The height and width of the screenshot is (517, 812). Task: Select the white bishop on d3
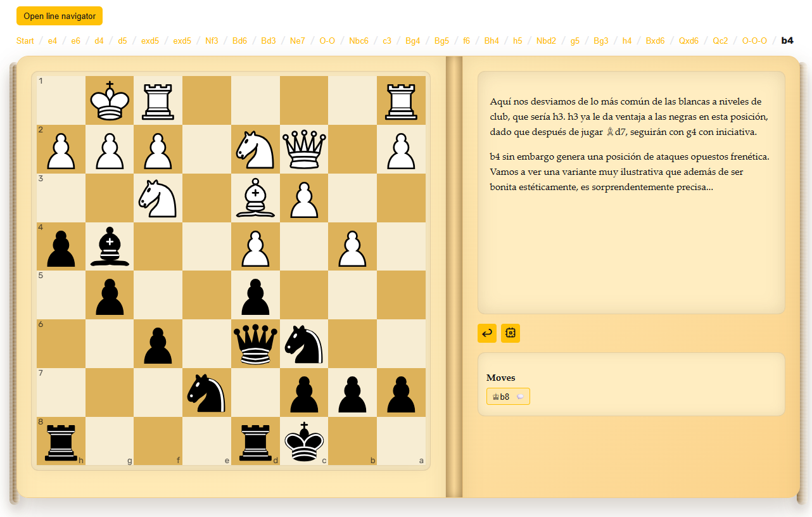click(255, 198)
